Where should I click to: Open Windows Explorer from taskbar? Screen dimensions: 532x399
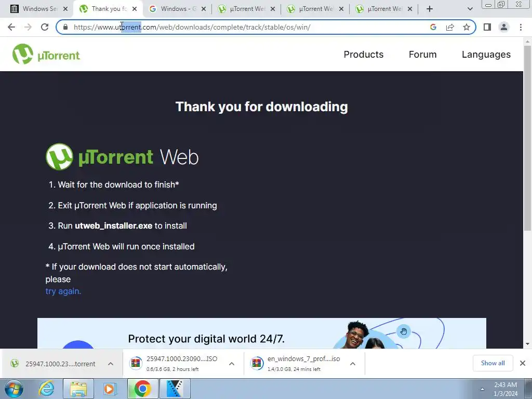pos(78,389)
